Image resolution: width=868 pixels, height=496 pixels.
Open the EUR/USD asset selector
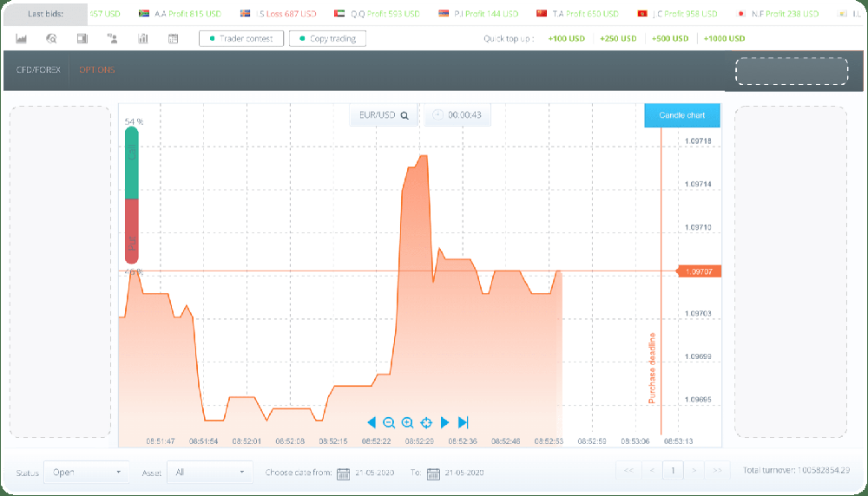point(384,115)
